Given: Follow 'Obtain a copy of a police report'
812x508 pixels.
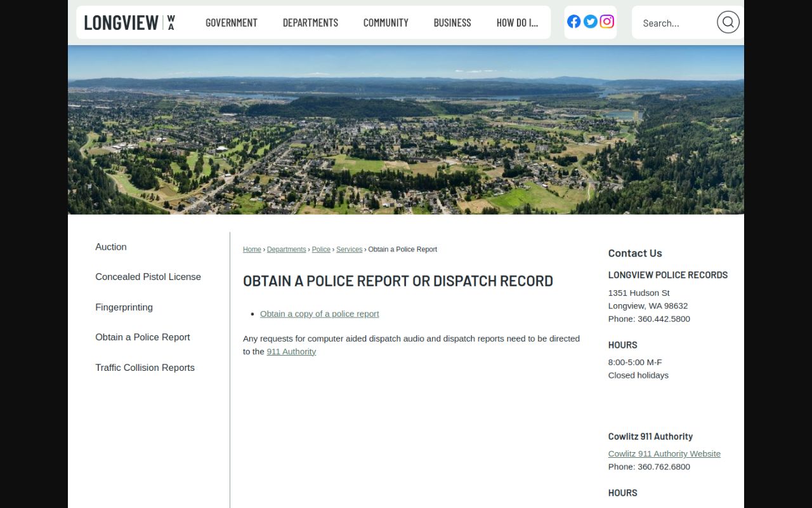Looking at the screenshot, I should coord(319,314).
